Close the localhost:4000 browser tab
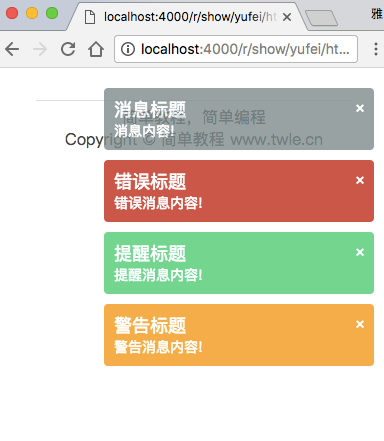Viewport: 384px width, 441px height. tap(287, 17)
